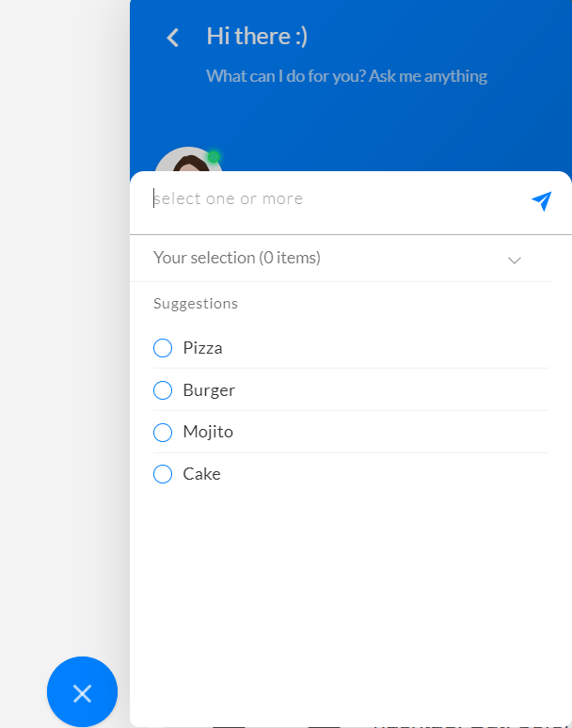Open the Your selection (0 items) panel
The image size is (572, 728).
pyautogui.click(x=342, y=258)
